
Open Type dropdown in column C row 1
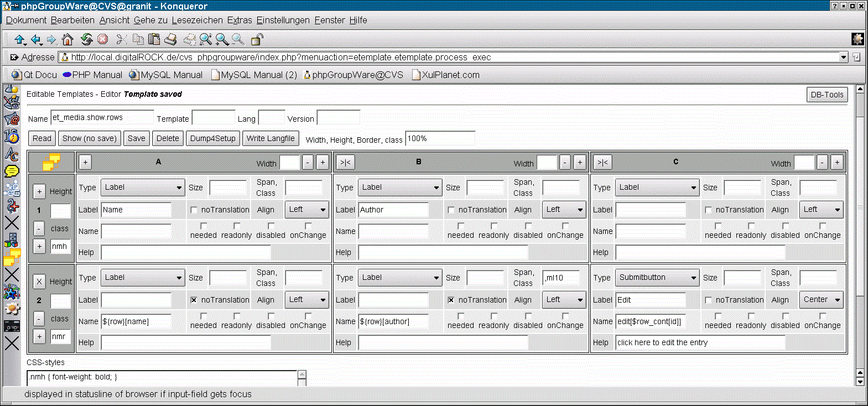tap(657, 188)
